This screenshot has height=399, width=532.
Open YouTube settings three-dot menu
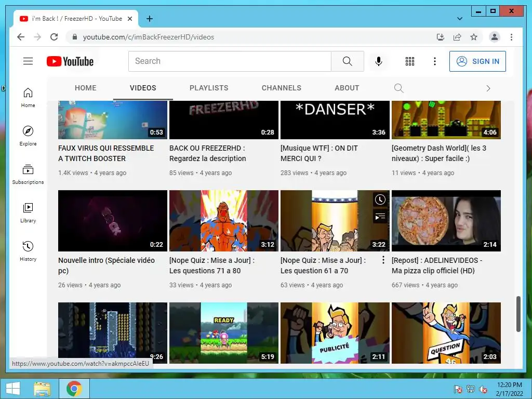435,61
